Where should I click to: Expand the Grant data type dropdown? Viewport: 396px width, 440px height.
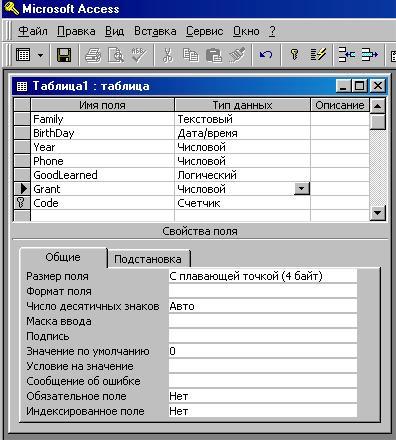click(302, 189)
